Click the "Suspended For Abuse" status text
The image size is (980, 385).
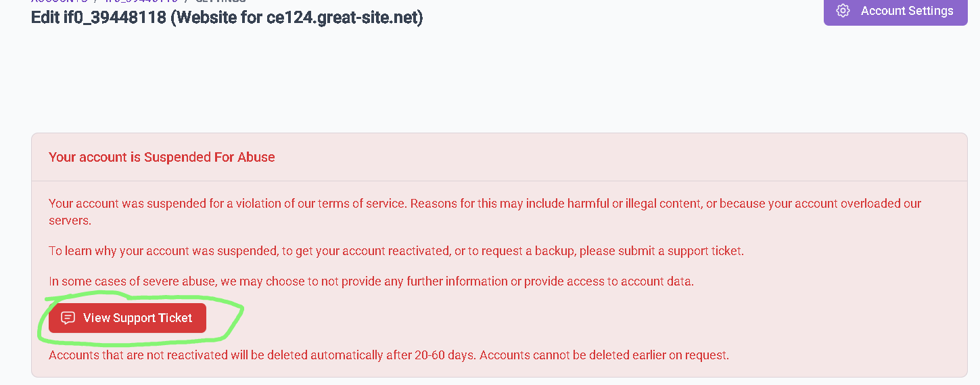(x=210, y=157)
